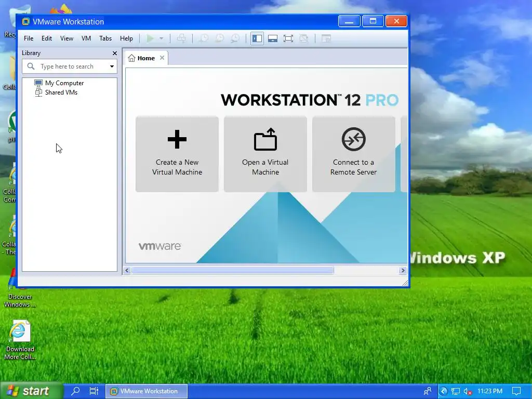Screen dimensions: 532x399
Task: Click the Send Ctrl+Alt+Del toolbar icon
Action: point(181,38)
